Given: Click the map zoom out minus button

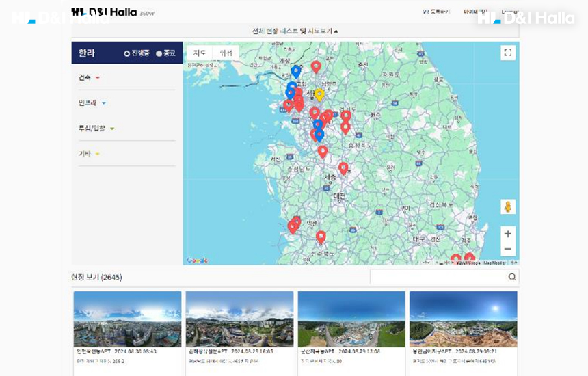Looking at the screenshot, I should pos(507,249).
